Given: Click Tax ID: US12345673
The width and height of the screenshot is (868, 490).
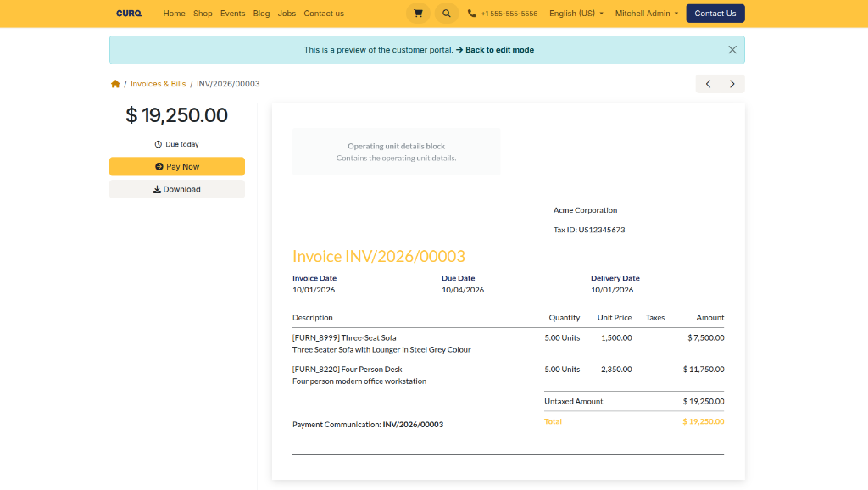Looking at the screenshot, I should coord(589,230).
